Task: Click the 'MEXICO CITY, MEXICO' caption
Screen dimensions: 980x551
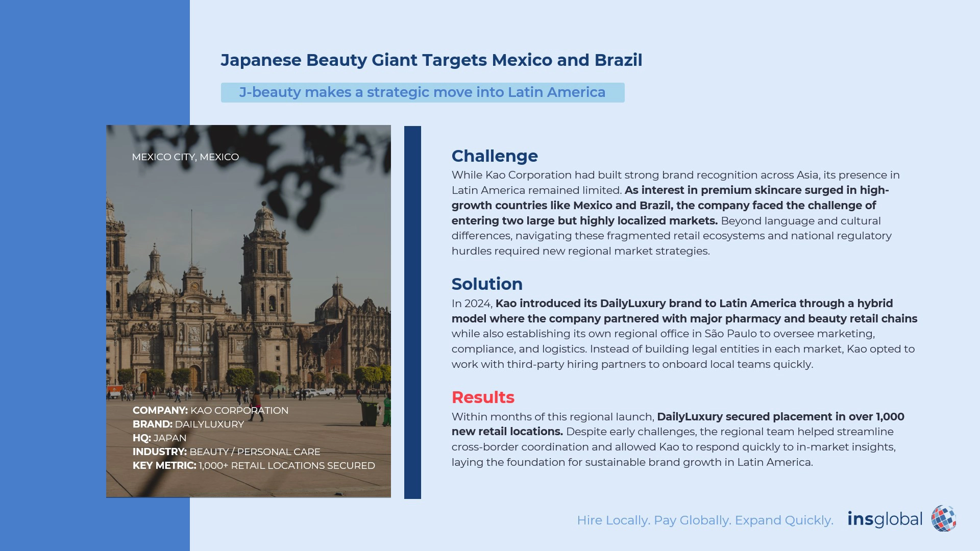Action: 185,157
